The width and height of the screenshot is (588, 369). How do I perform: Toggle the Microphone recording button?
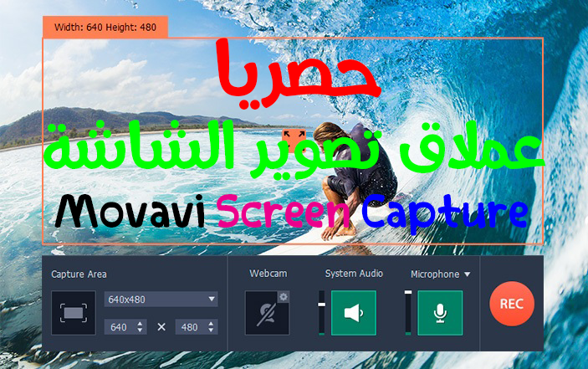click(x=440, y=313)
